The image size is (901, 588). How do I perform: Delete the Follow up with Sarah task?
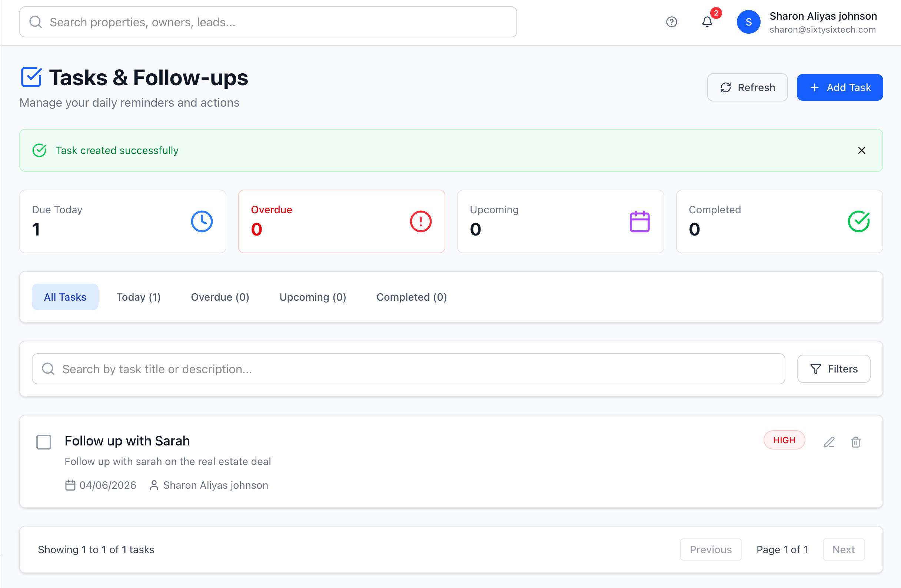pyautogui.click(x=855, y=442)
